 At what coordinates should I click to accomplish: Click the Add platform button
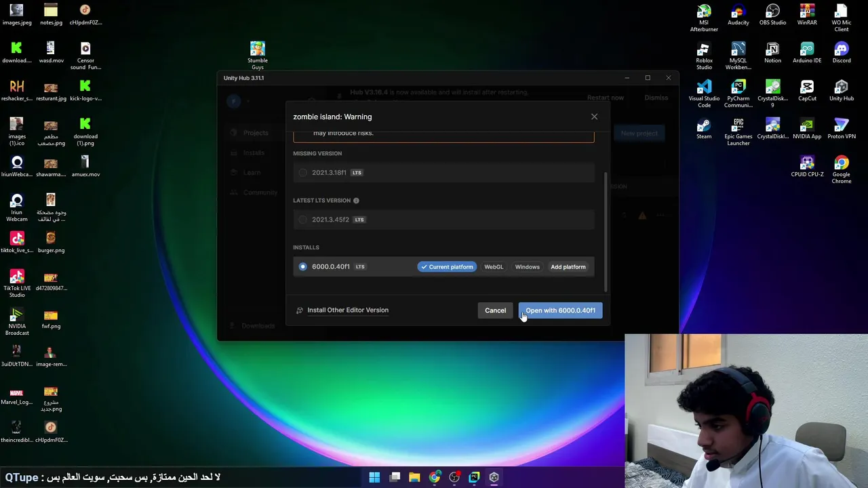coord(568,267)
